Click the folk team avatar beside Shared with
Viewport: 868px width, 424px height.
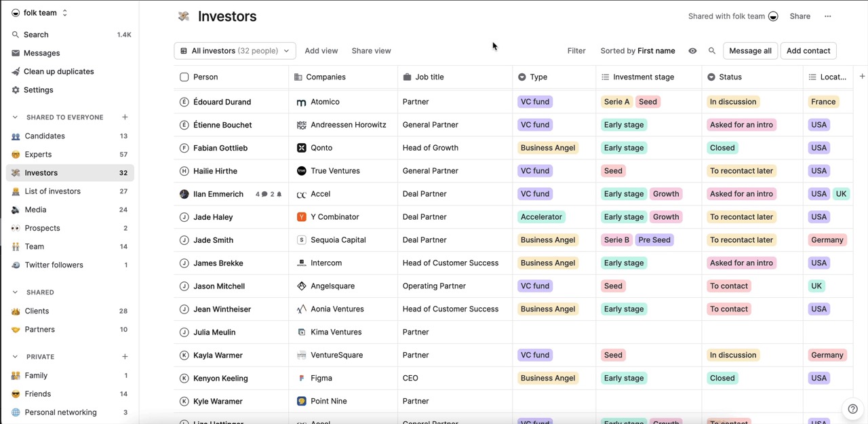tap(773, 16)
